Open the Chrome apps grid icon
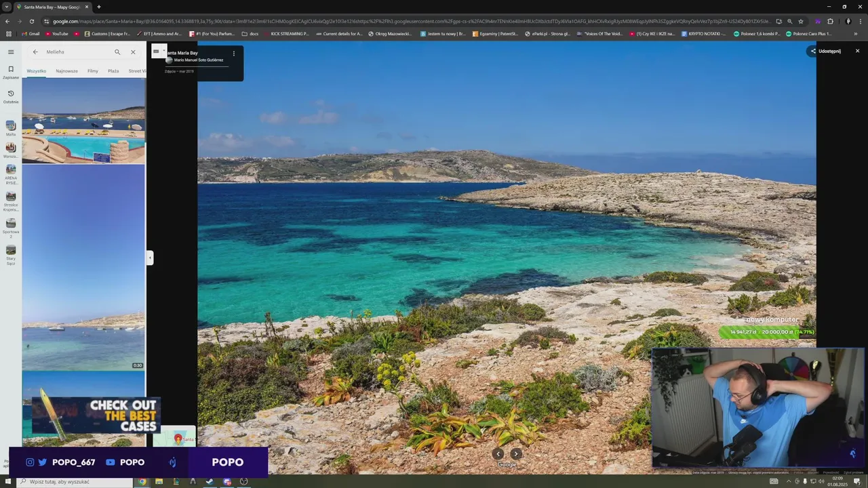Screen dimensions: 868x488 tap(9, 33)
